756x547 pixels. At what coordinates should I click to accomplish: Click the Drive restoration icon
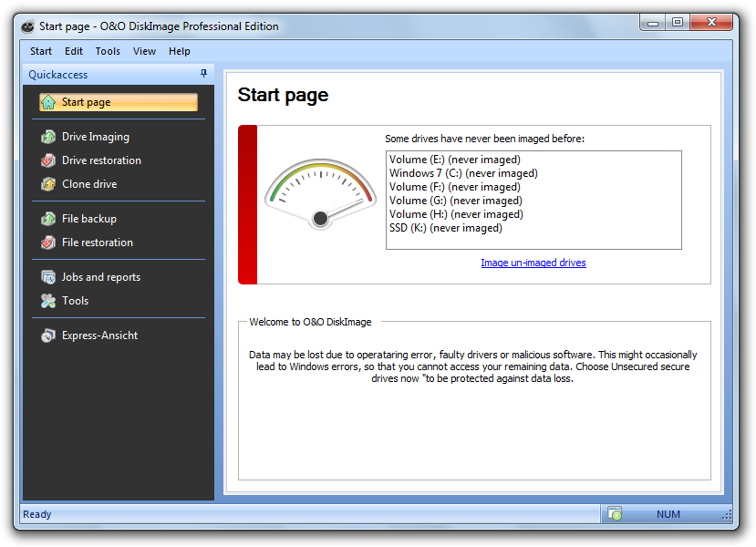pyautogui.click(x=48, y=160)
